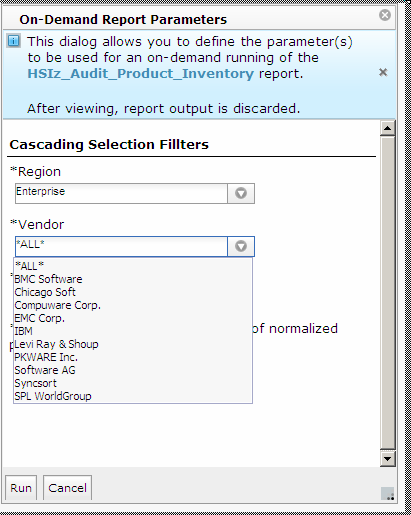Expand the Region dropdown arrow
The height and width of the screenshot is (515, 411).
[x=241, y=193]
